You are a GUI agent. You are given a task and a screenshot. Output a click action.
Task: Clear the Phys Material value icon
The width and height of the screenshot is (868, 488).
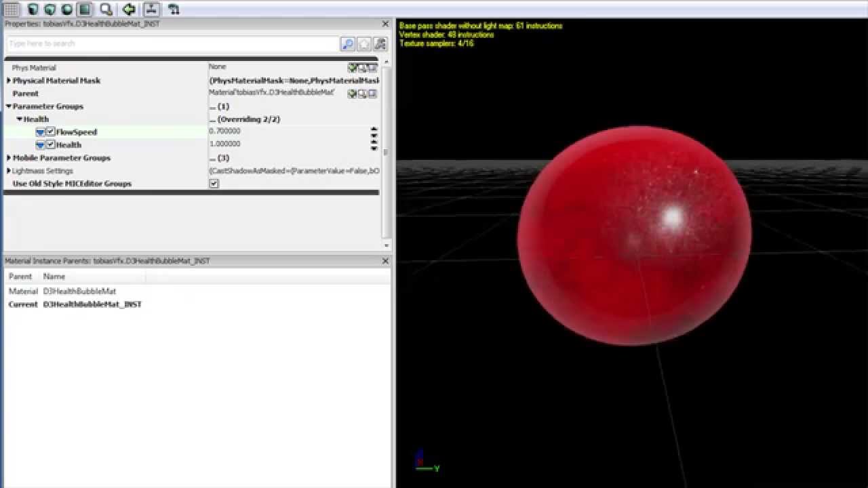[x=372, y=68]
